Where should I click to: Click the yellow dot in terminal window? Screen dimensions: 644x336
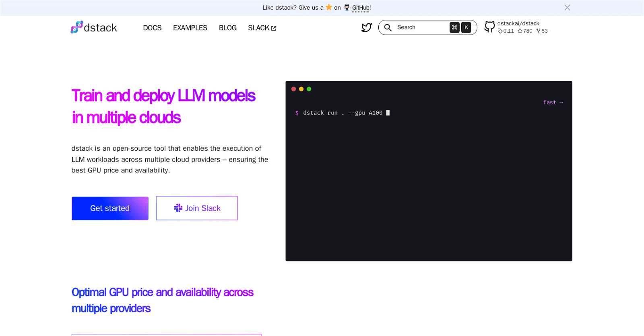tap(301, 89)
